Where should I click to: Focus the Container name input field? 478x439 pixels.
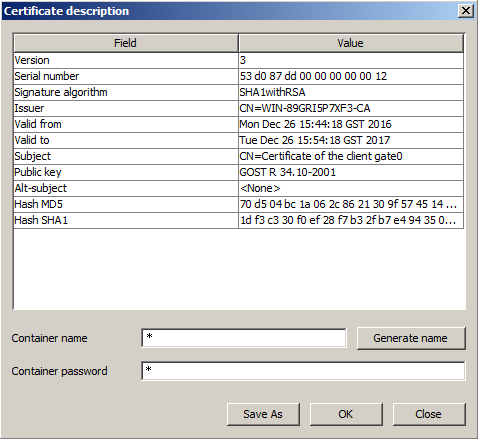244,338
